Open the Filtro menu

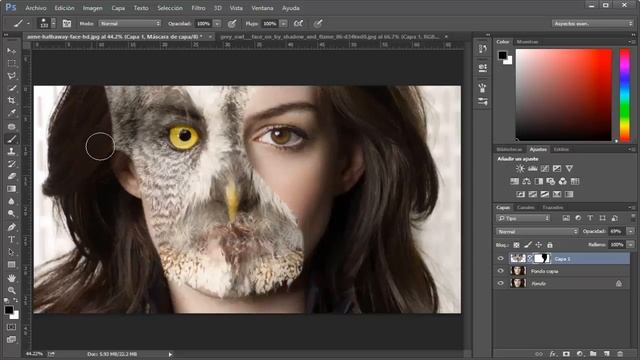click(198, 8)
